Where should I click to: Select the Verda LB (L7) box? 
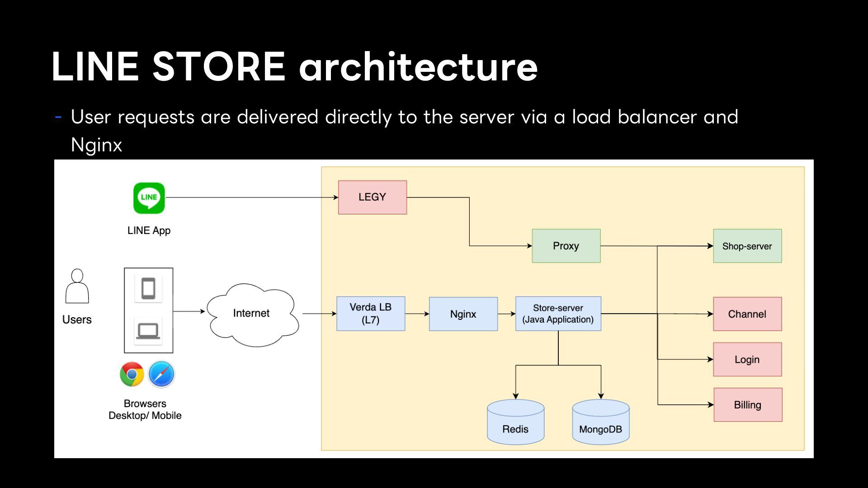click(x=371, y=314)
